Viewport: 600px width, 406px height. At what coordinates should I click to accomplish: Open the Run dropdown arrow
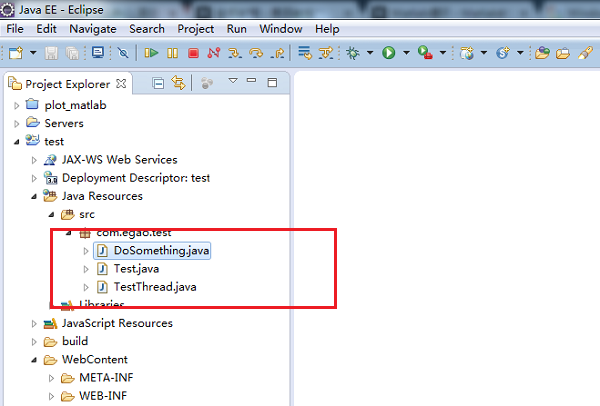[406, 52]
